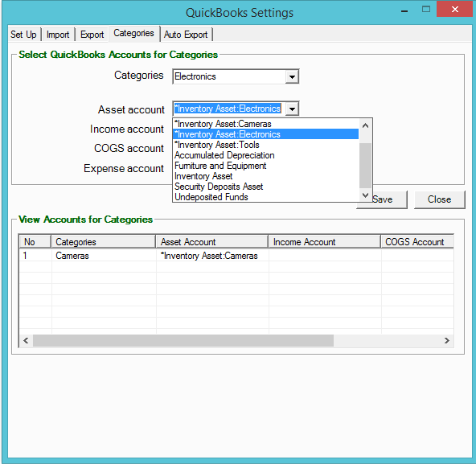Click the dropdown list scroll up arrow

[366, 125]
